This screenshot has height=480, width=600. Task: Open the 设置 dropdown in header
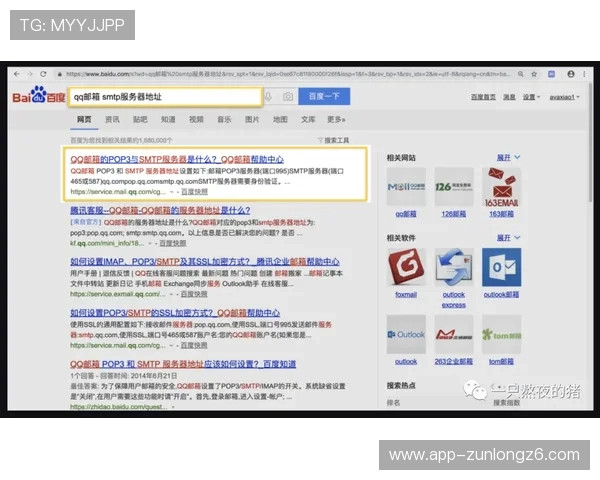[x=532, y=97]
